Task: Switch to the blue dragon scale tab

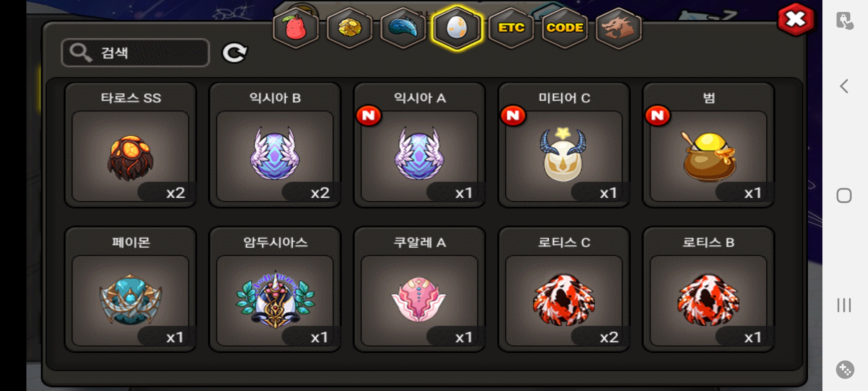Action: [403, 28]
